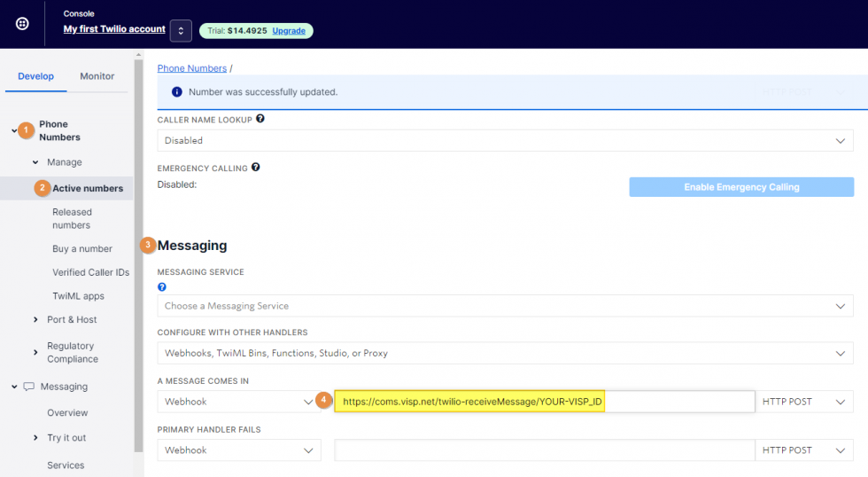
Task: Open Emergency Calling help icon
Action: point(256,167)
